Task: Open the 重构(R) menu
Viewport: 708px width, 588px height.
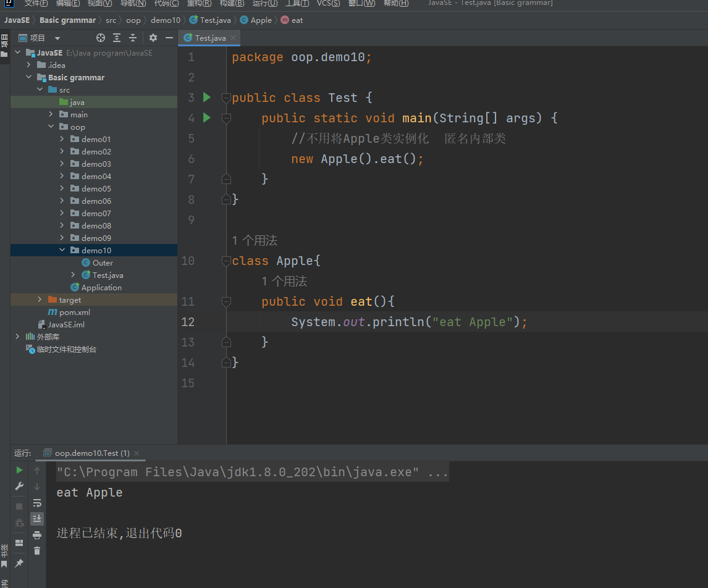Action: pos(199,3)
